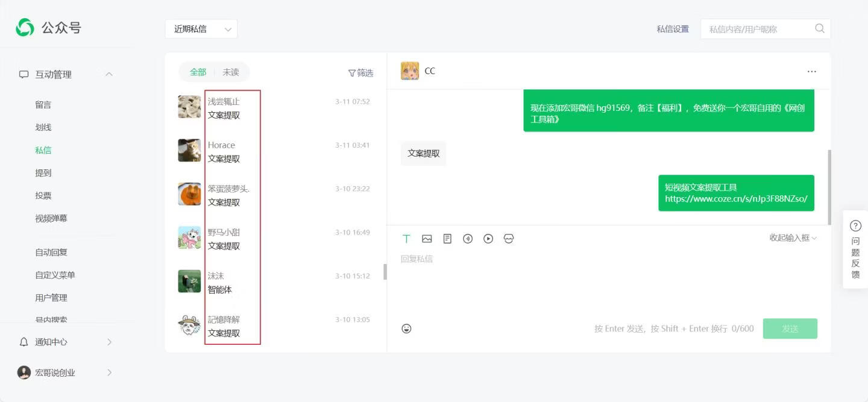Click the 发送 send button
Image resolution: width=868 pixels, height=402 pixels.
(790, 328)
